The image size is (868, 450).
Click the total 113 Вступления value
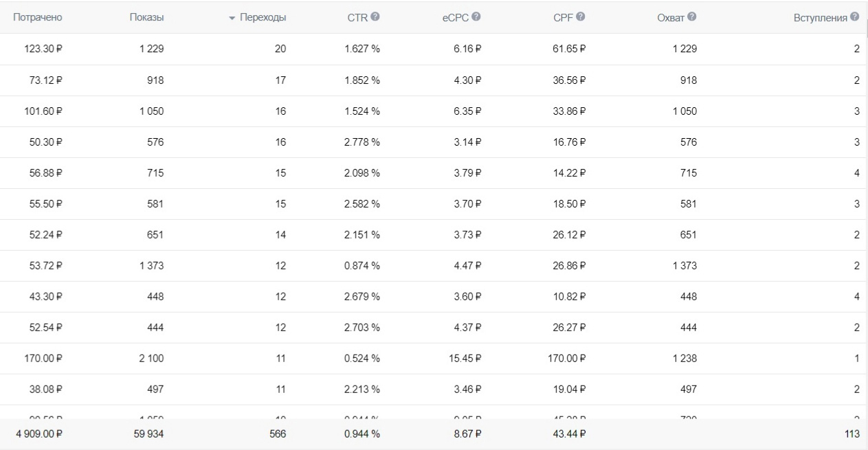coord(854,434)
